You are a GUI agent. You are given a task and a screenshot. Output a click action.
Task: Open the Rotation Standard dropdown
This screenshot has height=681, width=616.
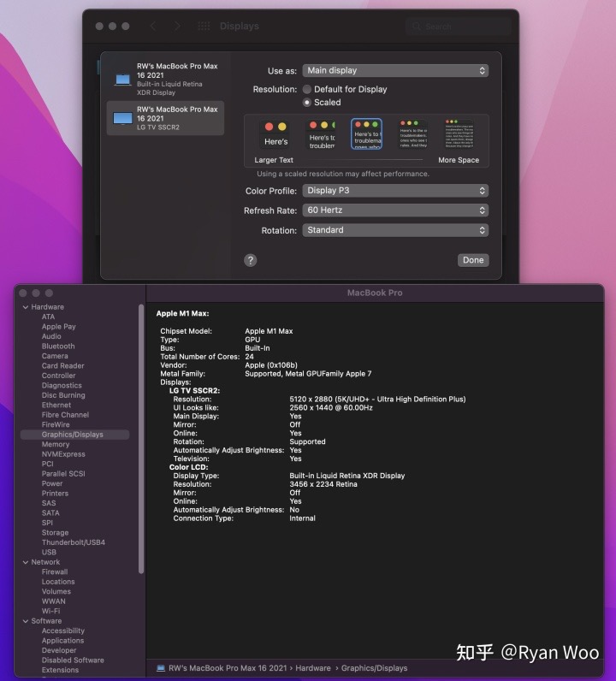395,230
